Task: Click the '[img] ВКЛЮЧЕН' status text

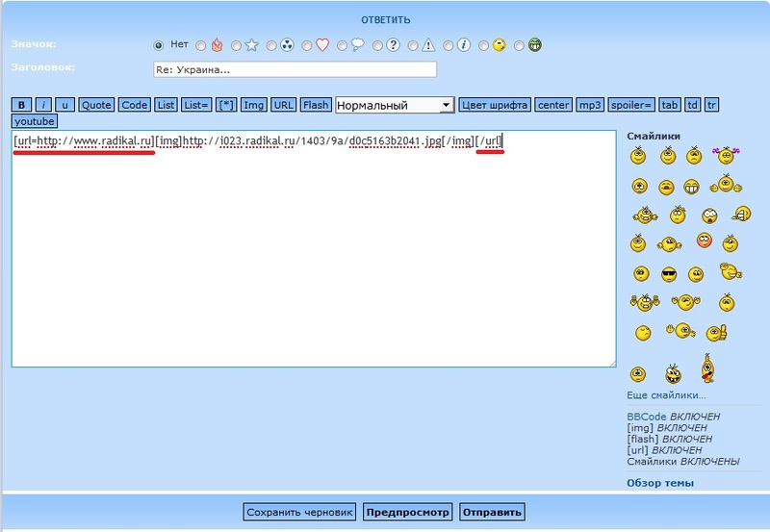Action: [x=666, y=428]
